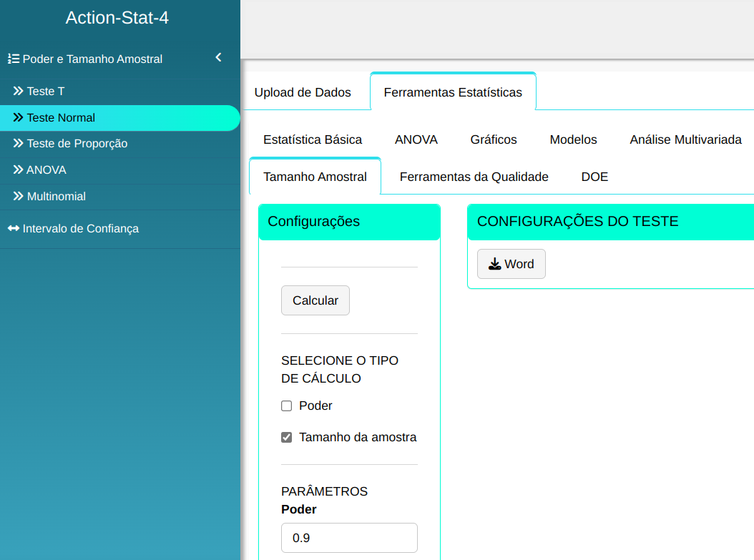Select the Ferramentas da Qualidade tab
Screen dimensions: 754x560
[474, 177]
